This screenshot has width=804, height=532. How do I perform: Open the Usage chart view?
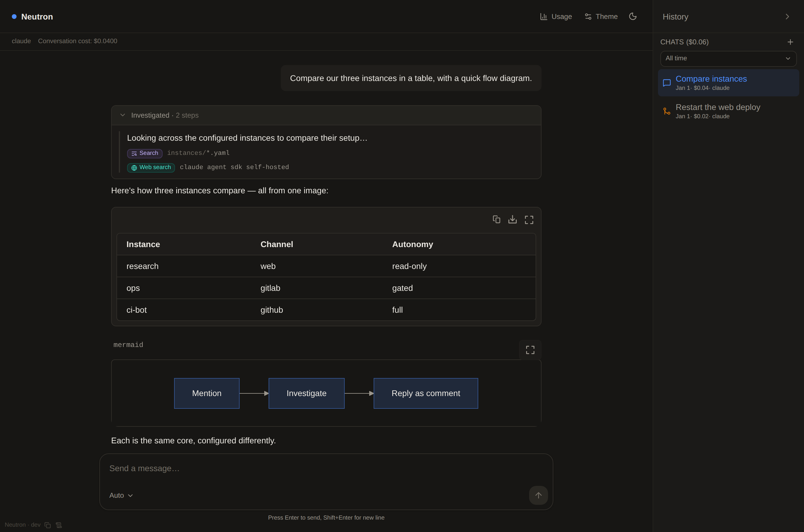click(x=556, y=17)
